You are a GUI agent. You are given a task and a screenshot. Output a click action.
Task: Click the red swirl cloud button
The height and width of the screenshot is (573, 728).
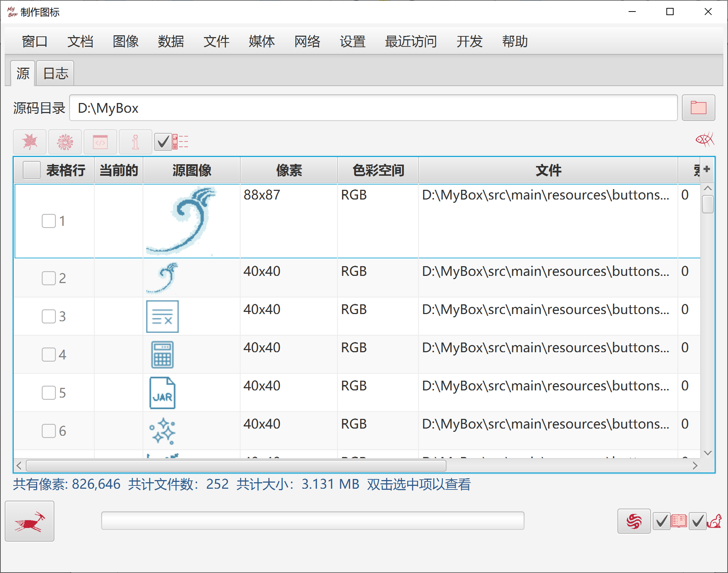634,521
